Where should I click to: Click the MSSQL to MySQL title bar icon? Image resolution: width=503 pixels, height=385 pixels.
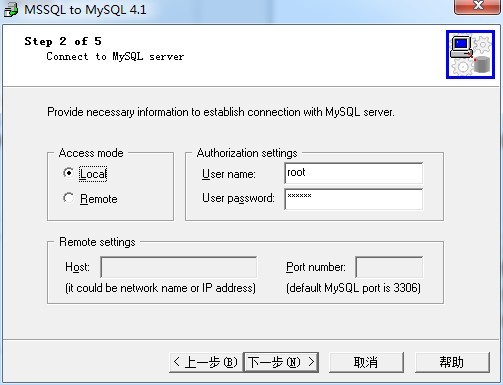point(11,10)
